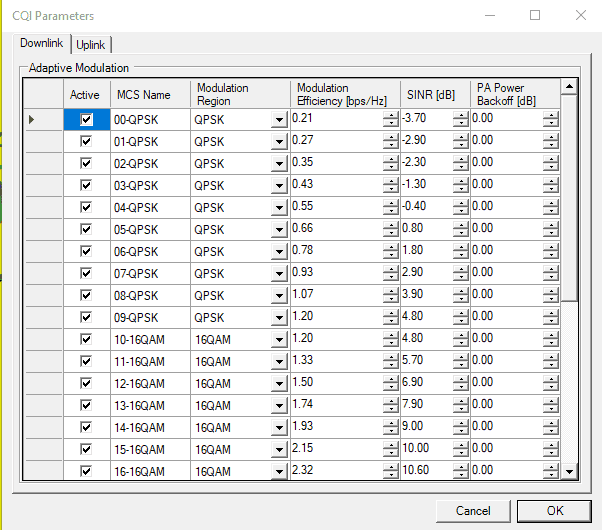This screenshot has width=602, height=530.
Task: Toggle Active checkbox for 05-QPSK
Action: [x=86, y=229]
